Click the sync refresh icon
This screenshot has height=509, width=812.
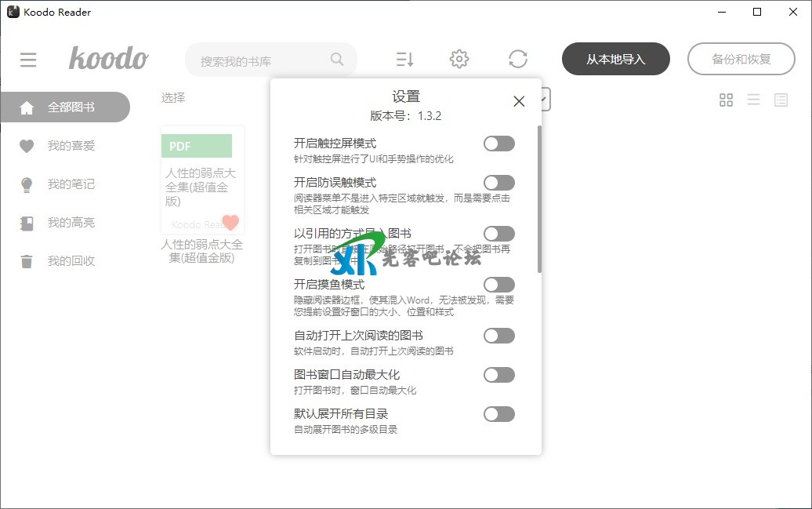(x=517, y=60)
